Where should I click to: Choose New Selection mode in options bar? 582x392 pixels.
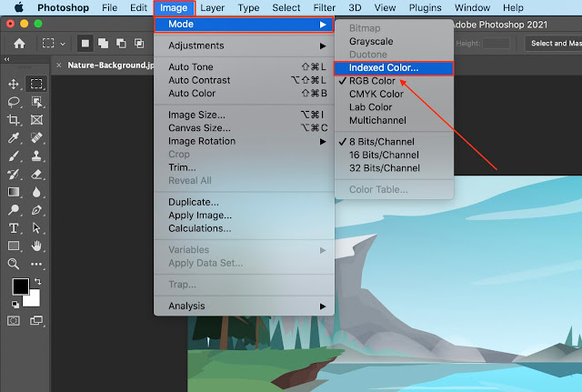[x=85, y=44]
